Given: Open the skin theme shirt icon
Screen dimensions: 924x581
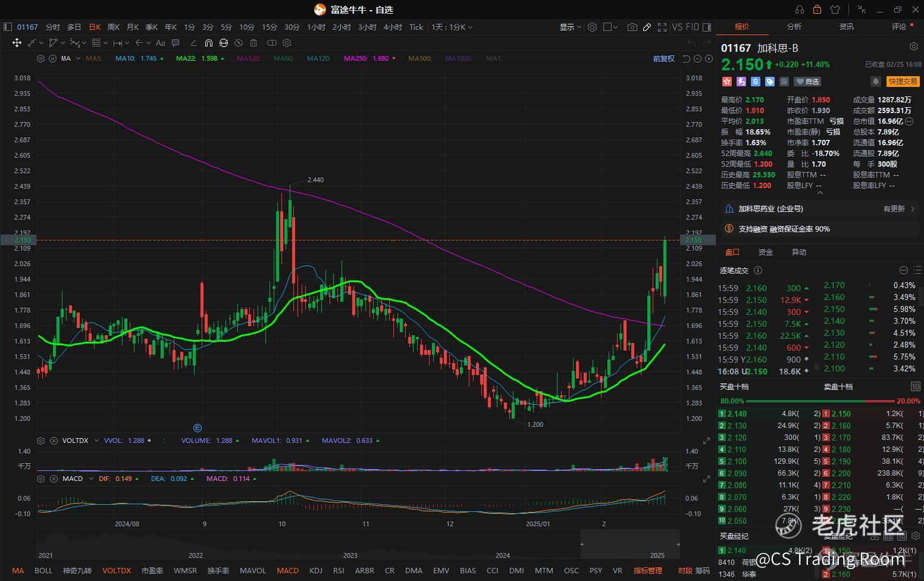Looking at the screenshot, I should (x=835, y=10).
